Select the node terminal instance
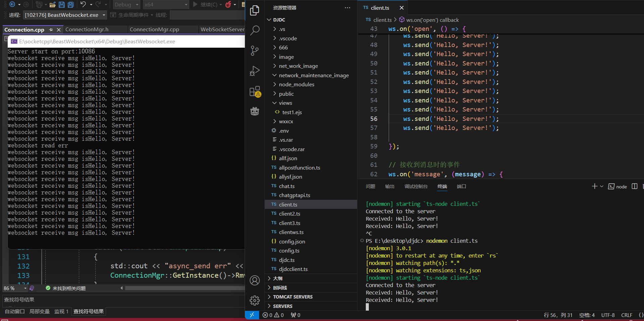The image size is (644, 321). 617,186
